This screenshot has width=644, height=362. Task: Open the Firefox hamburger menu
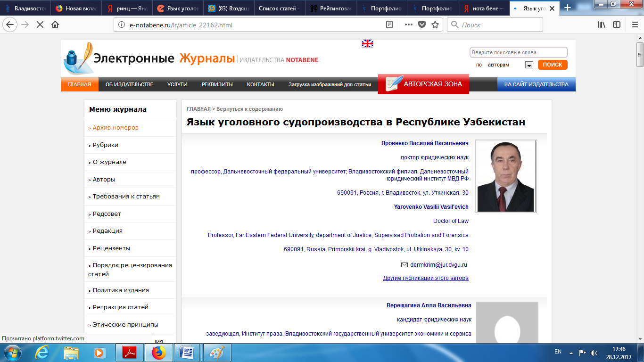coord(634,25)
